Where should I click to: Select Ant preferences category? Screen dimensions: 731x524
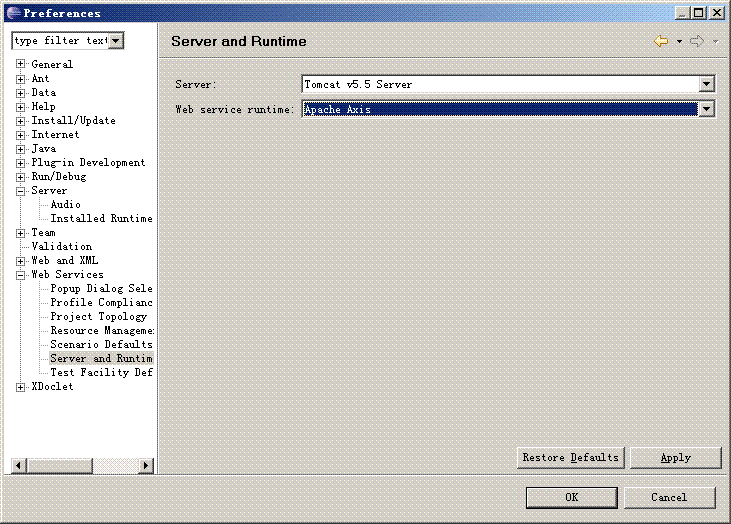click(x=40, y=78)
